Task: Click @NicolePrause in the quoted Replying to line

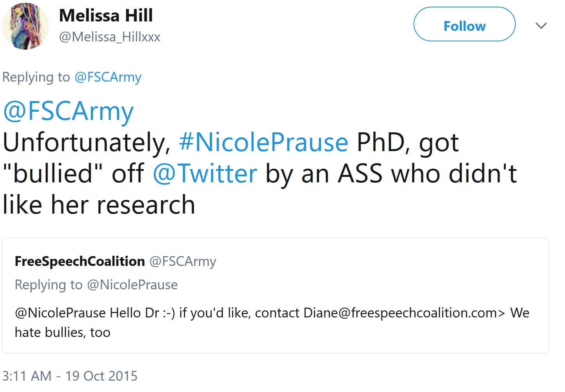Action: pyautogui.click(x=132, y=285)
